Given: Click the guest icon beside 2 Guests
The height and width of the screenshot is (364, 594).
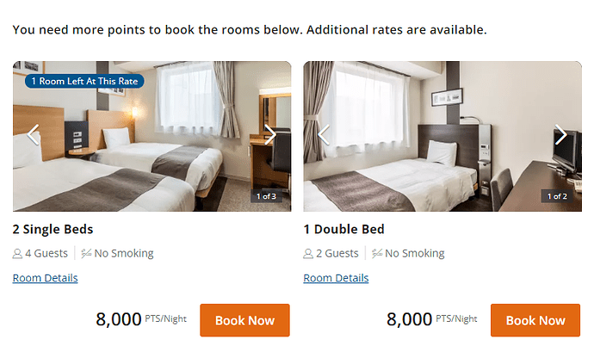Looking at the screenshot, I should pyautogui.click(x=308, y=253).
